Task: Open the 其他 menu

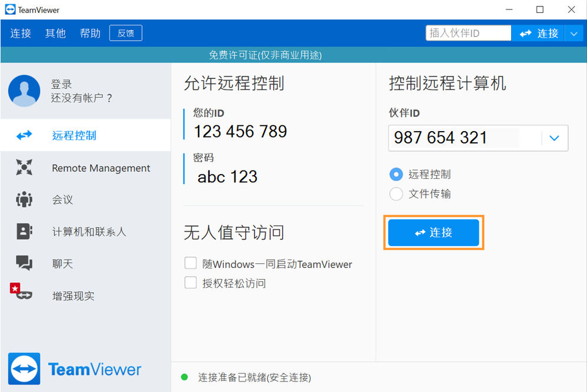Action: [55, 33]
